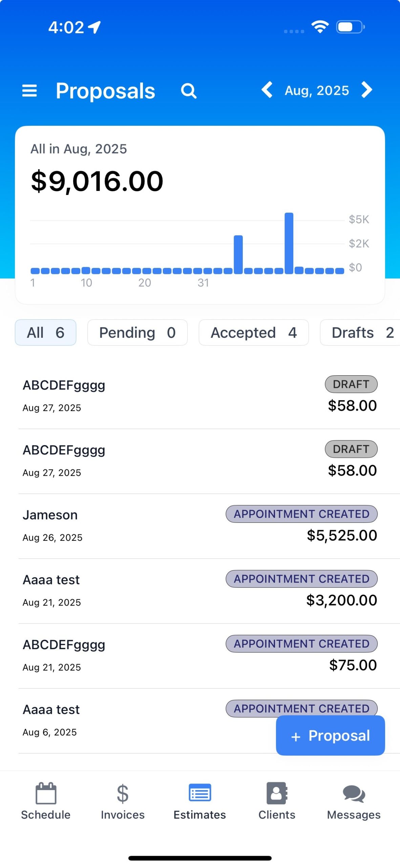Select the All 6 filter tab
400x868 pixels.
click(x=45, y=333)
